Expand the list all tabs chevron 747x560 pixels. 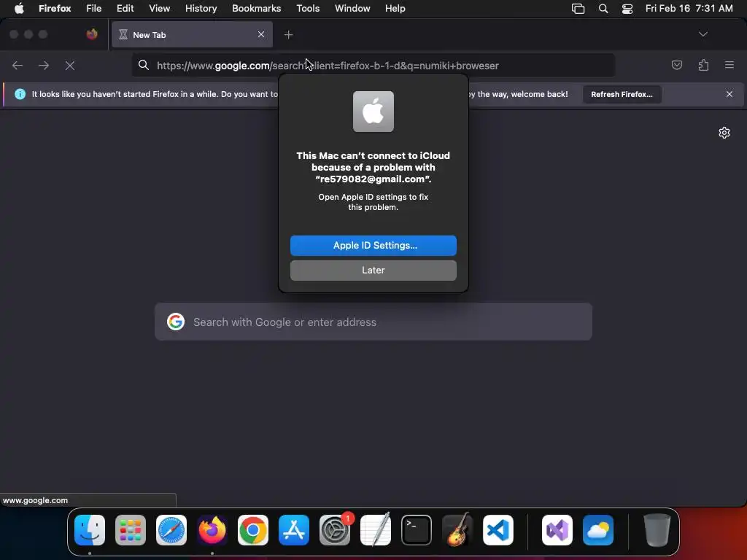click(703, 34)
